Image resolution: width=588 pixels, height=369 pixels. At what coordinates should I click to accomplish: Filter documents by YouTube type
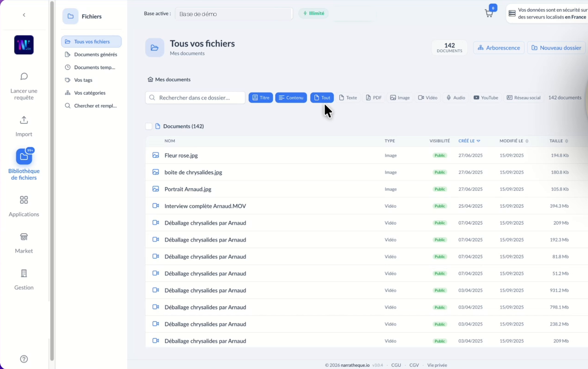pyautogui.click(x=486, y=98)
